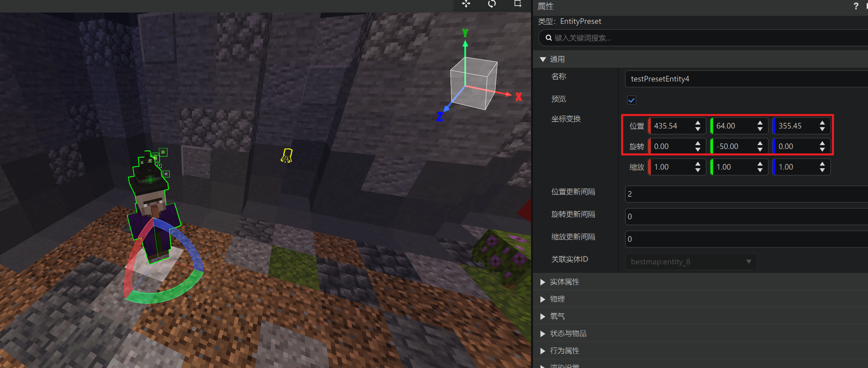Increase position Y with the up arrow
The image size is (868, 368).
pyautogui.click(x=760, y=123)
